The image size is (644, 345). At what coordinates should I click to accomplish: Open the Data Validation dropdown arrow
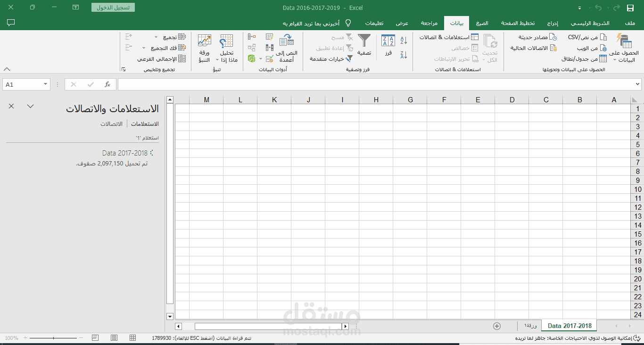[261, 59]
